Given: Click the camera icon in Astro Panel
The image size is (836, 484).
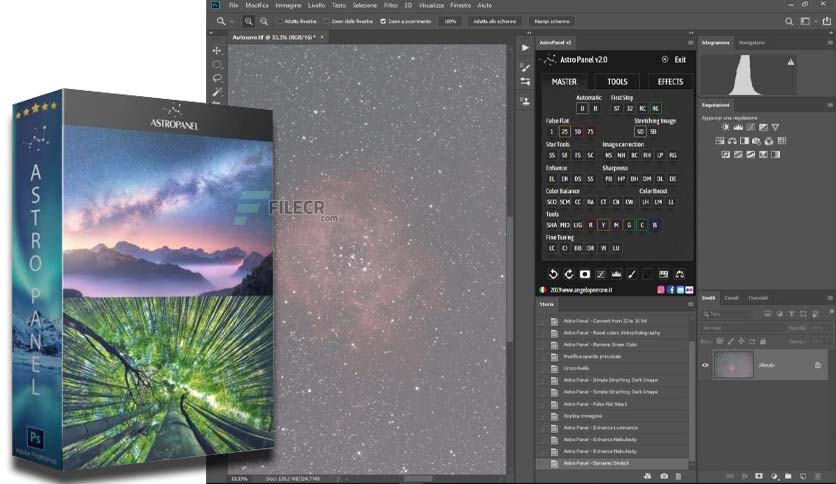Looking at the screenshot, I should click(585, 274).
